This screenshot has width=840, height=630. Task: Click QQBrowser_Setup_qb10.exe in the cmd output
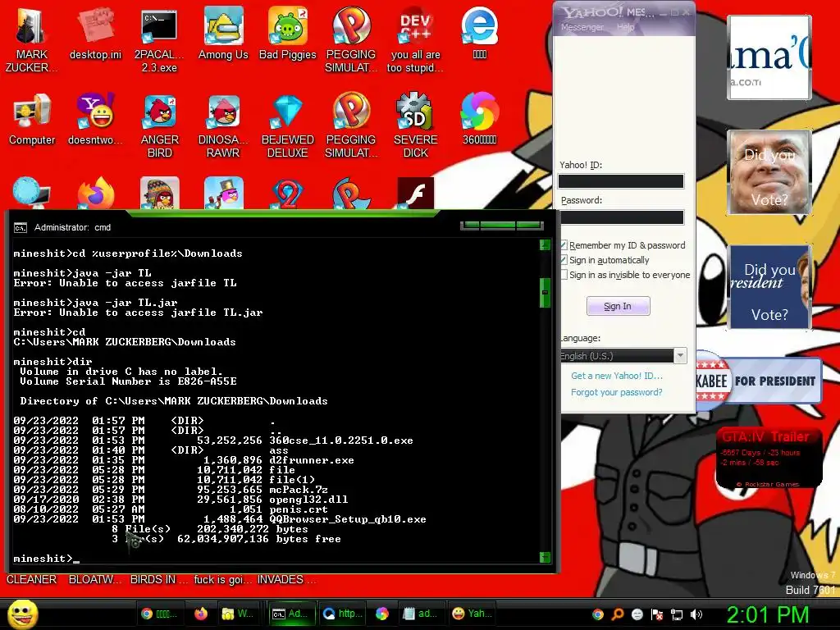click(348, 519)
